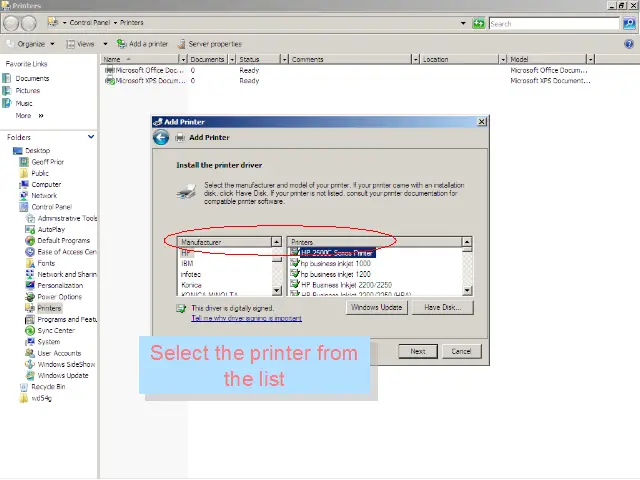The width and height of the screenshot is (640, 480).
Task: Show More favorite links
Action: [29, 116]
